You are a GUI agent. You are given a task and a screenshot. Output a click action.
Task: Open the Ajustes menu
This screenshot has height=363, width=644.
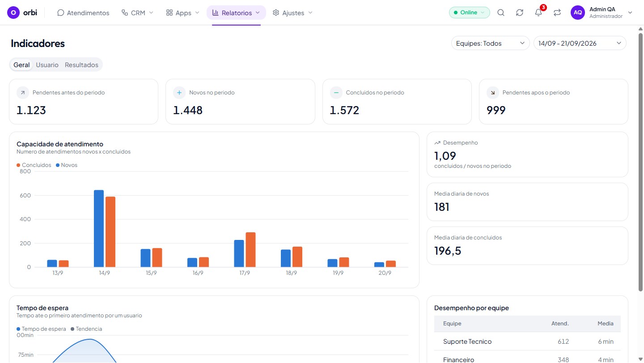tap(292, 13)
